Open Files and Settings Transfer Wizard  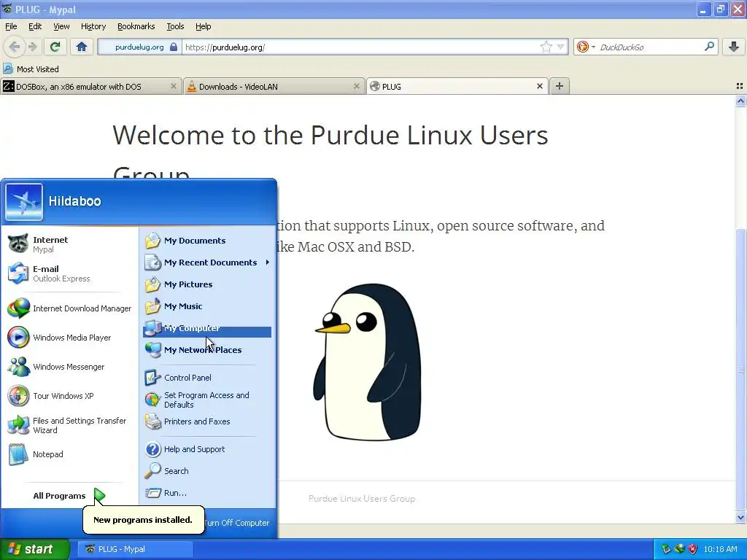tap(69, 425)
